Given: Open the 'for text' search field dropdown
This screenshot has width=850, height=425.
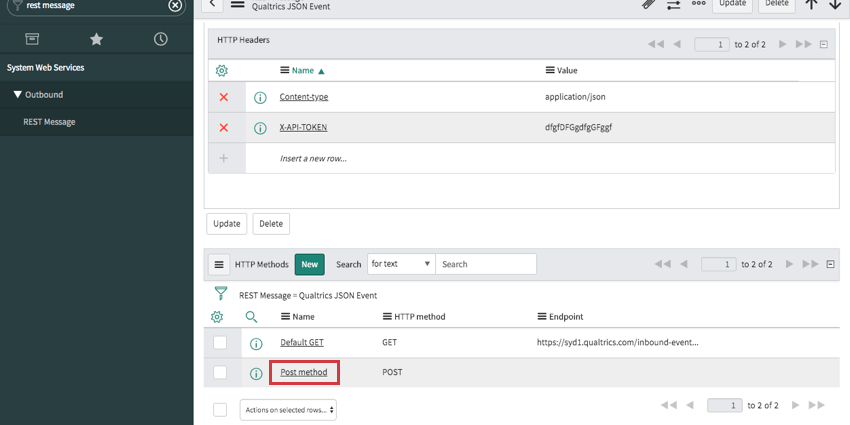Looking at the screenshot, I should pyautogui.click(x=400, y=264).
